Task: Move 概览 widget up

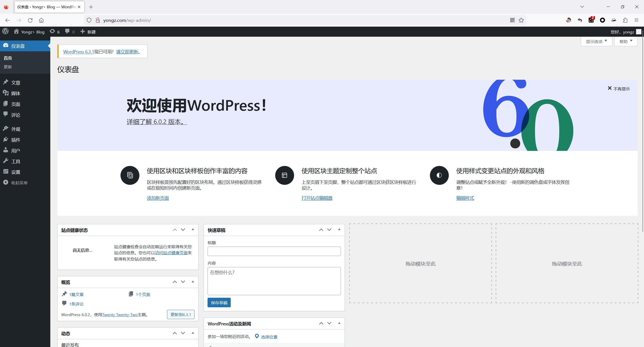Action: tap(175, 282)
